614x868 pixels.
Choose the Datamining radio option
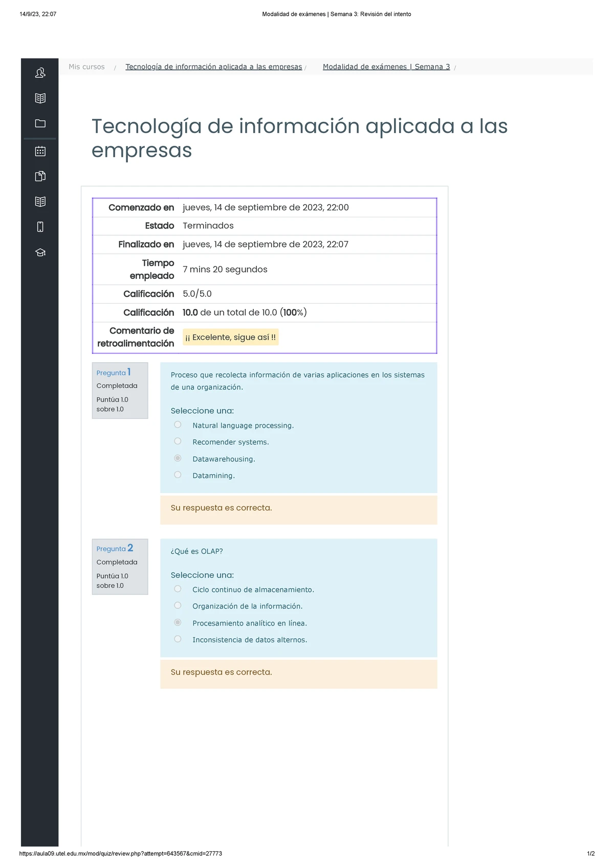click(178, 474)
